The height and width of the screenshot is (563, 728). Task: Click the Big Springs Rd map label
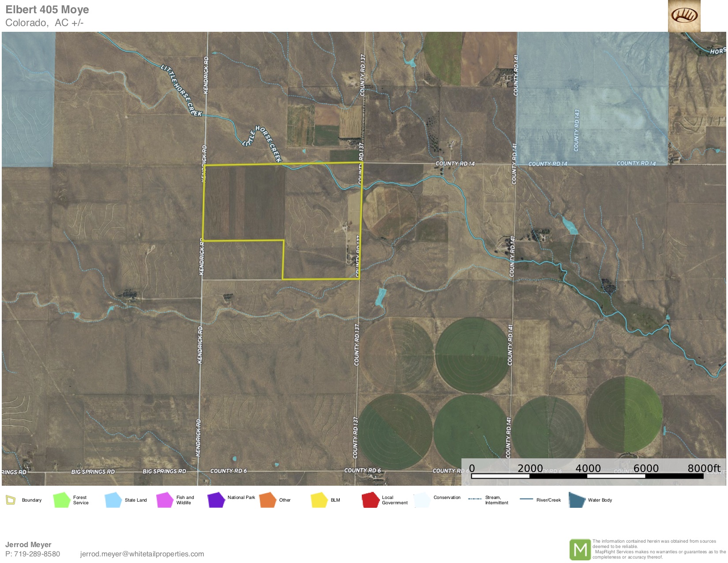tap(93, 472)
